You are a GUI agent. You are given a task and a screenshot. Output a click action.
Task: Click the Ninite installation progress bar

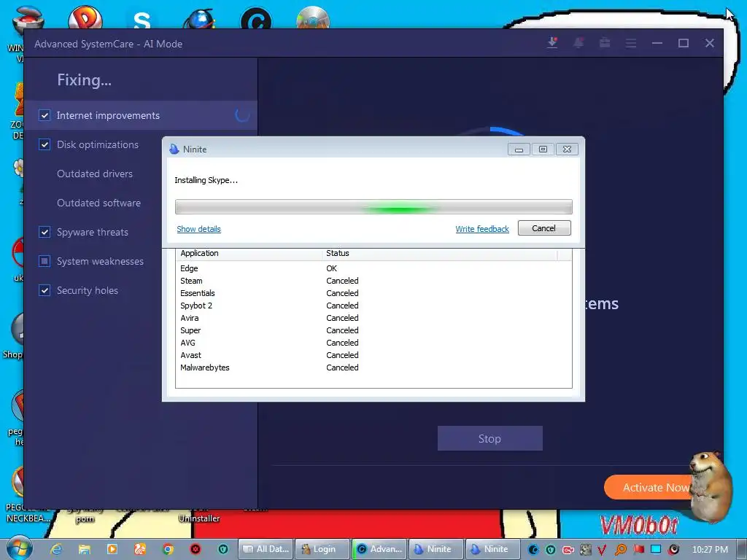pyautogui.click(x=373, y=206)
